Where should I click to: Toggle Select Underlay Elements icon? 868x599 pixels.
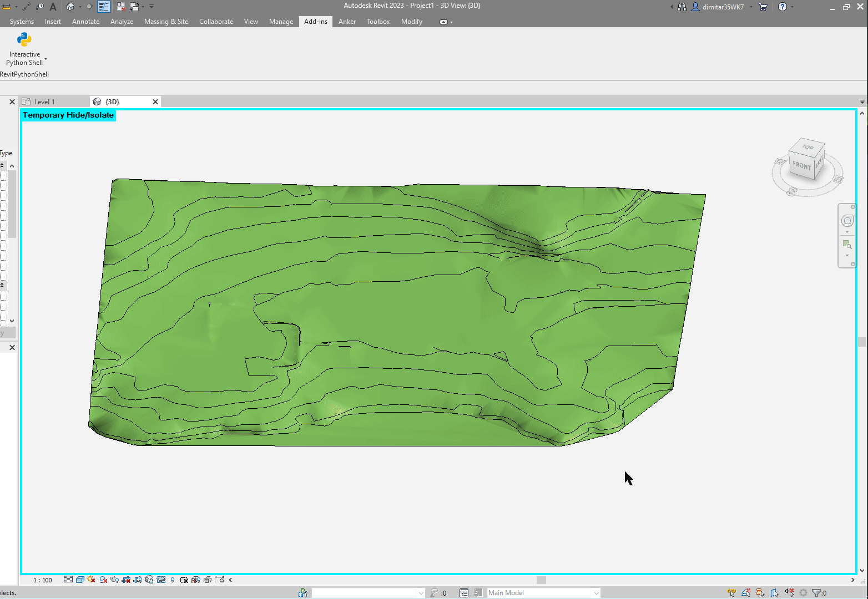point(746,593)
